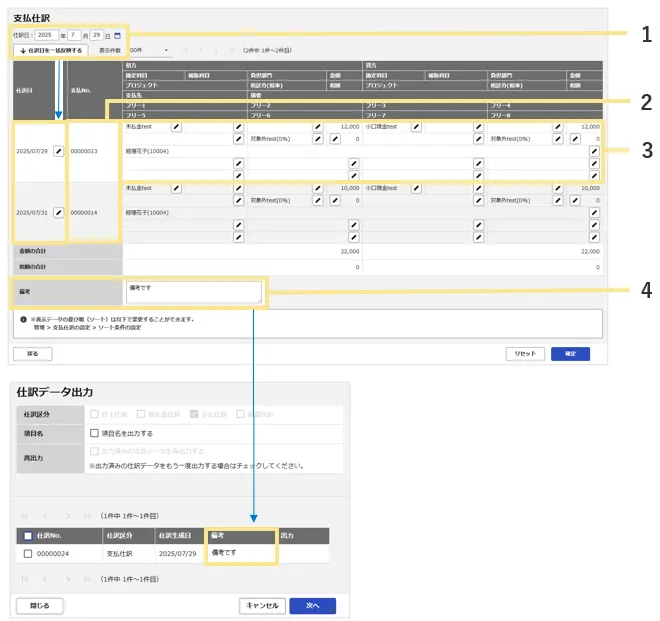Click the 閉じる button

40,605
